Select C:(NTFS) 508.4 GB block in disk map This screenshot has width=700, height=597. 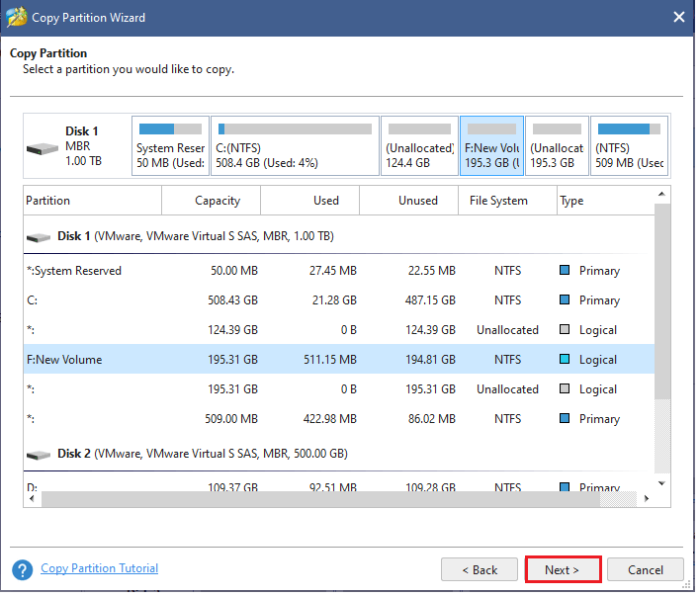295,146
